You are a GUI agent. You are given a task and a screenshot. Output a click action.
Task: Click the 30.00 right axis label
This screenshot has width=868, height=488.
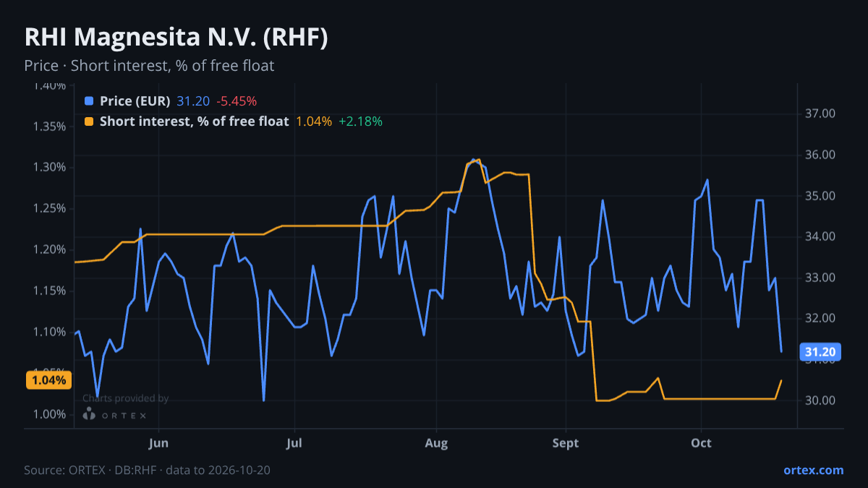[x=820, y=401]
